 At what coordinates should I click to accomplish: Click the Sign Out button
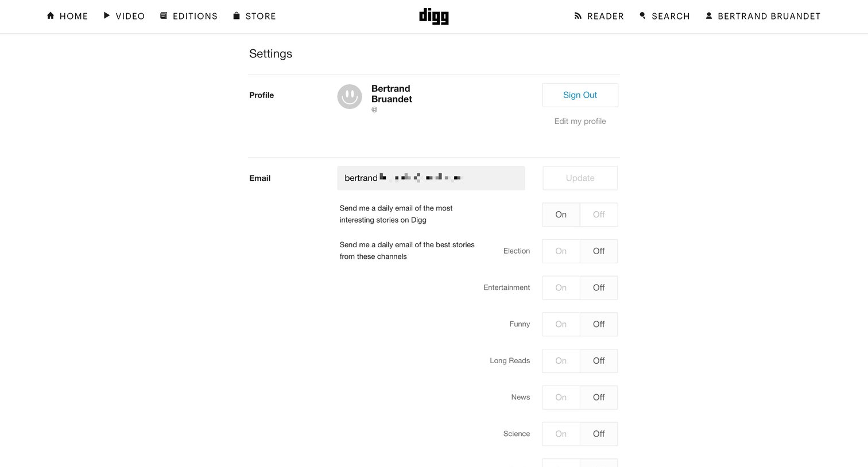[580, 95]
